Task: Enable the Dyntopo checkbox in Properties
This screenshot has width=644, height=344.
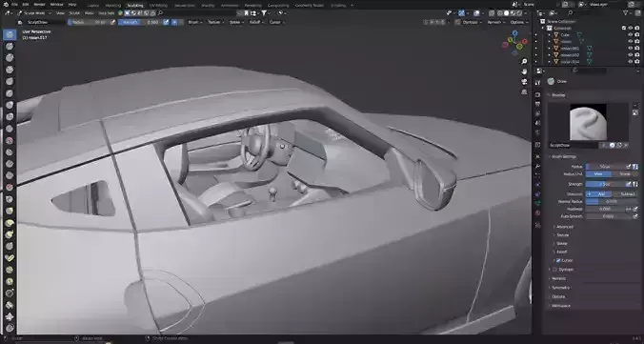Action: [554, 270]
